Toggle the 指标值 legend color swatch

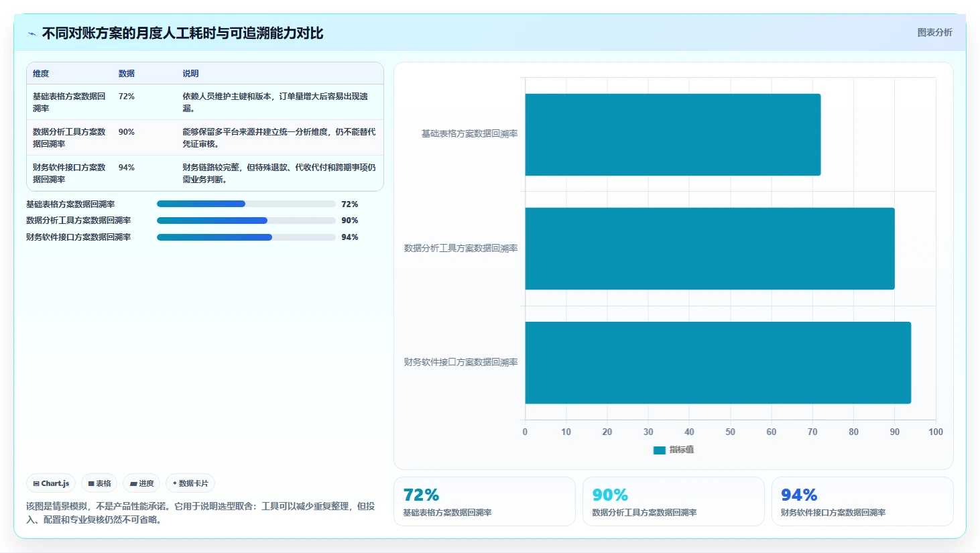click(x=660, y=450)
